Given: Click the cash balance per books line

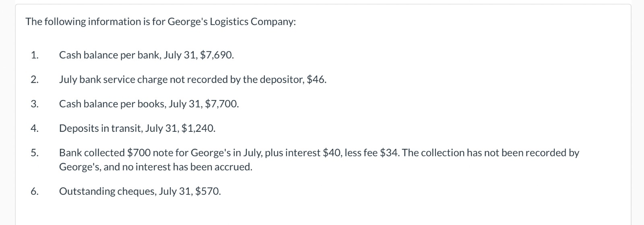Looking at the screenshot, I should click(x=149, y=104).
